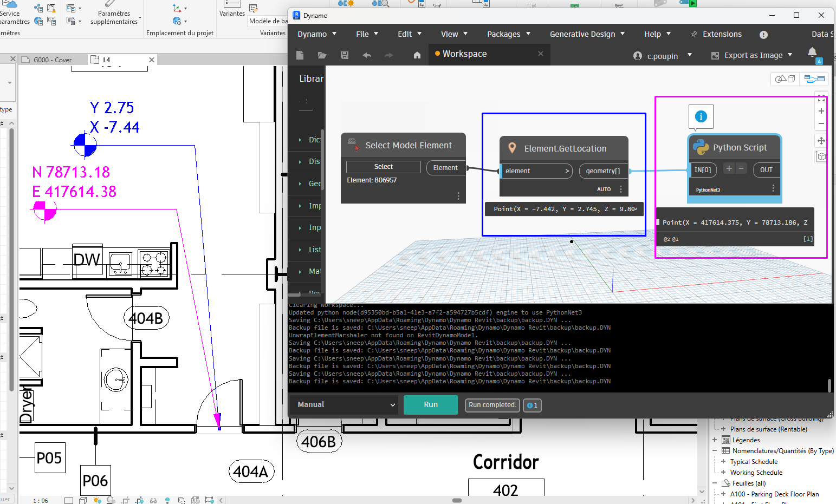Expand Feuilles (all) in the project browser
Viewport: 836px width, 504px height.
pos(714,483)
